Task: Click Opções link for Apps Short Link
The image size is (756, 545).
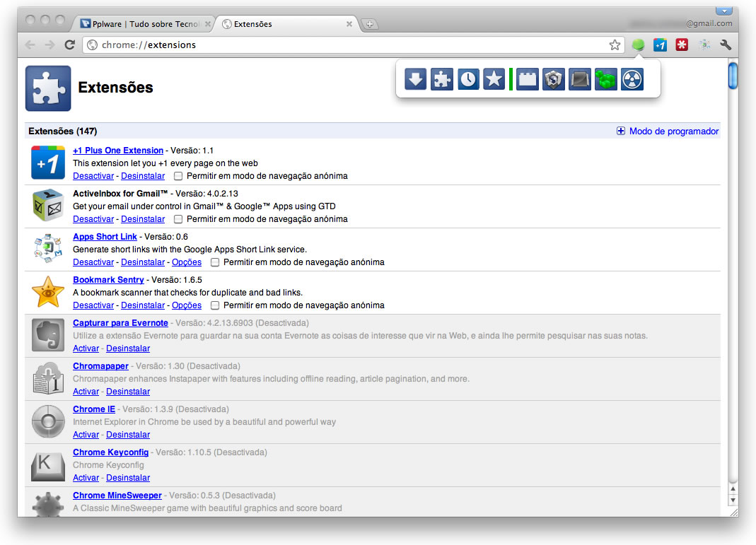Action: tap(187, 262)
